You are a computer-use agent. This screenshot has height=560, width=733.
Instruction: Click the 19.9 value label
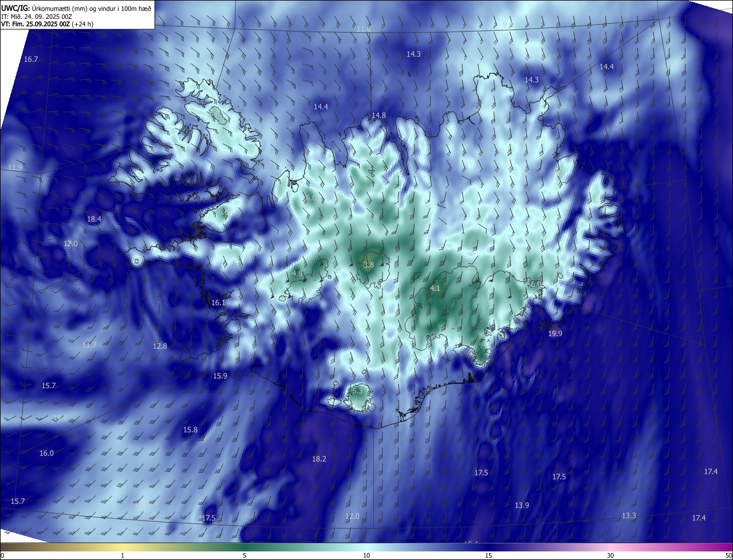click(555, 333)
